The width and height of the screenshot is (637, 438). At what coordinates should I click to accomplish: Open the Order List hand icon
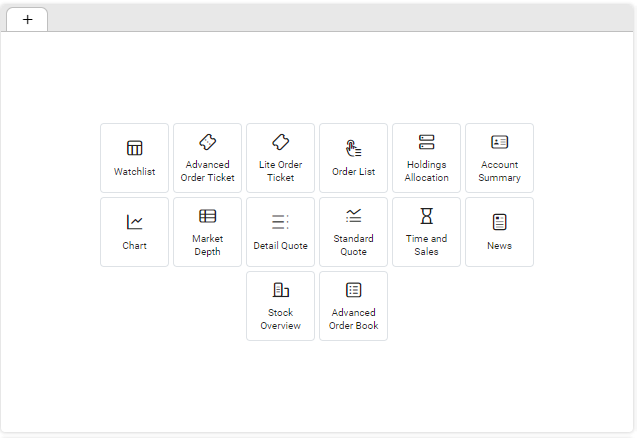click(x=353, y=148)
